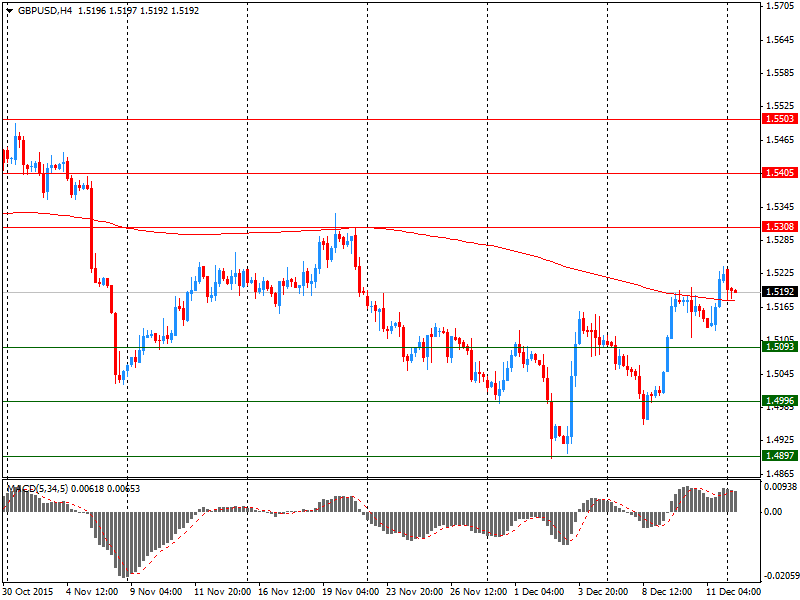Image resolution: width=800 pixels, height=600 pixels.
Task: Select the 1.5093 support level label
Action: point(780,347)
